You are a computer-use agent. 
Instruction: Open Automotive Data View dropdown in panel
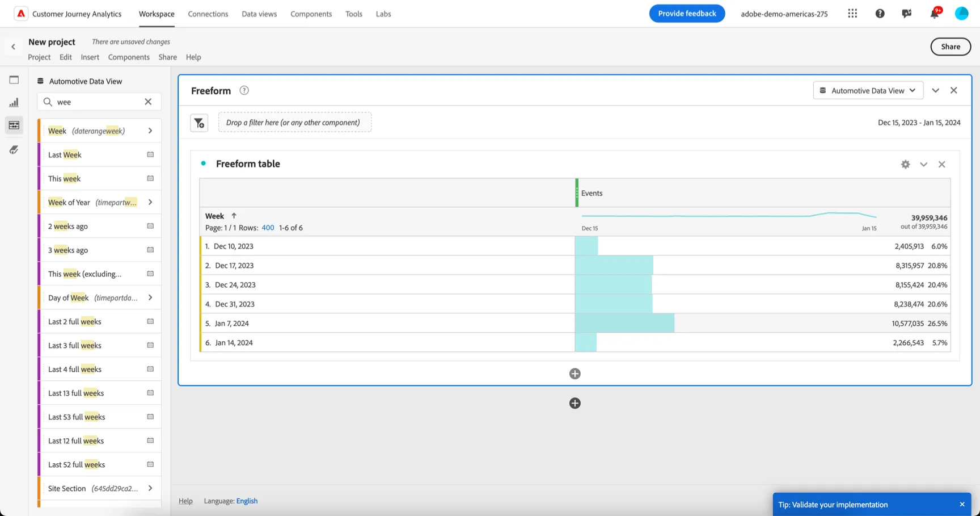tap(868, 91)
